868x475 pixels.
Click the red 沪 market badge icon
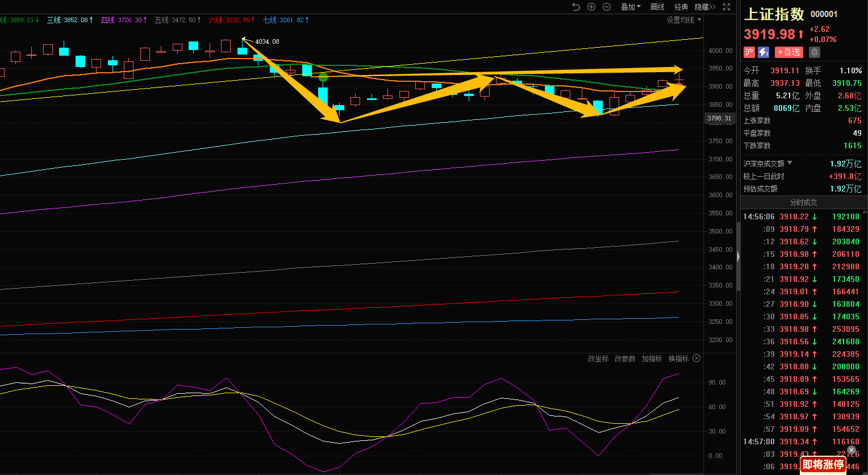pos(749,52)
